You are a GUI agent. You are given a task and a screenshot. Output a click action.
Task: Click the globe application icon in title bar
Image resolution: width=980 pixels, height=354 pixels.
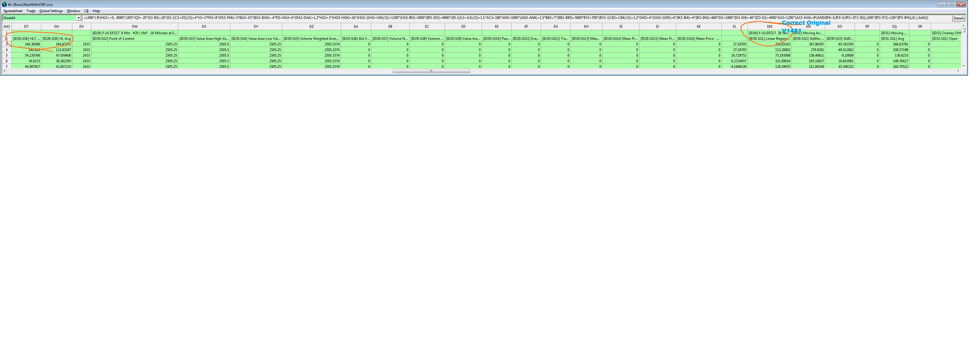click(4, 4)
